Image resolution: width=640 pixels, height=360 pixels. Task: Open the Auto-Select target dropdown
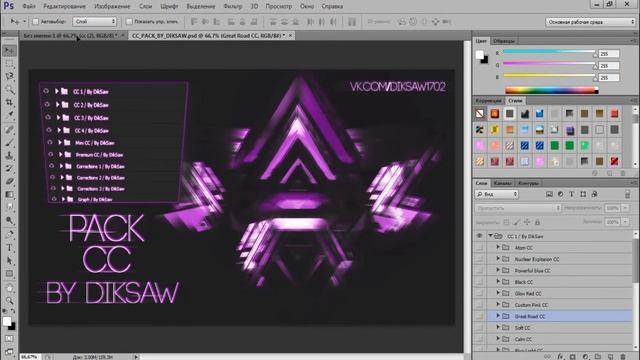tap(95, 21)
